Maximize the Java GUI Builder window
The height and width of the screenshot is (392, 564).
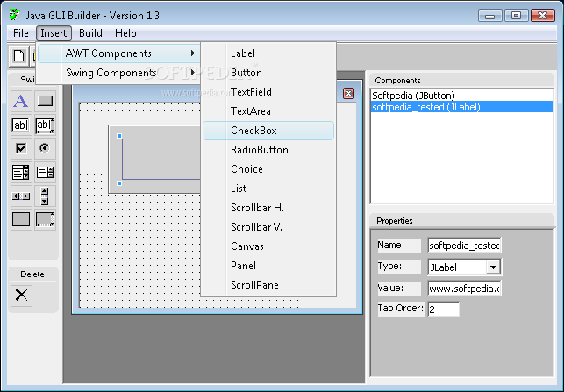pyautogui.click(x=516, y=16)
